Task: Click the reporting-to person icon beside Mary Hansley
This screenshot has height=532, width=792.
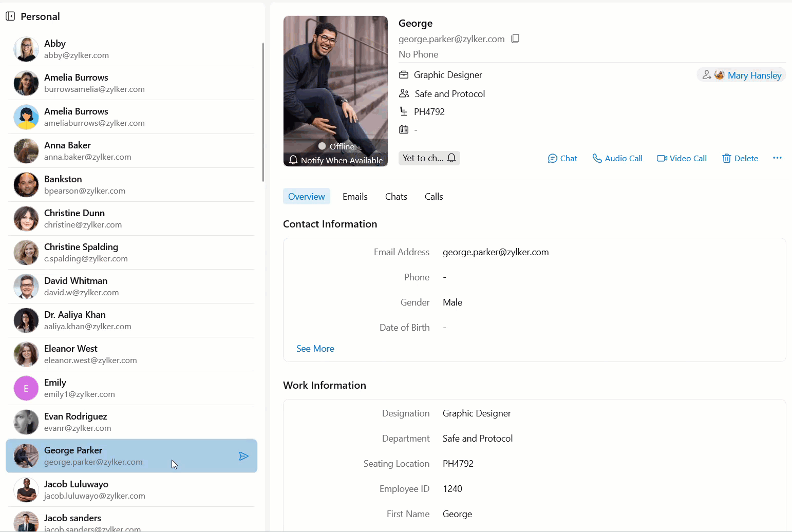Action: [x=707, y=75]
